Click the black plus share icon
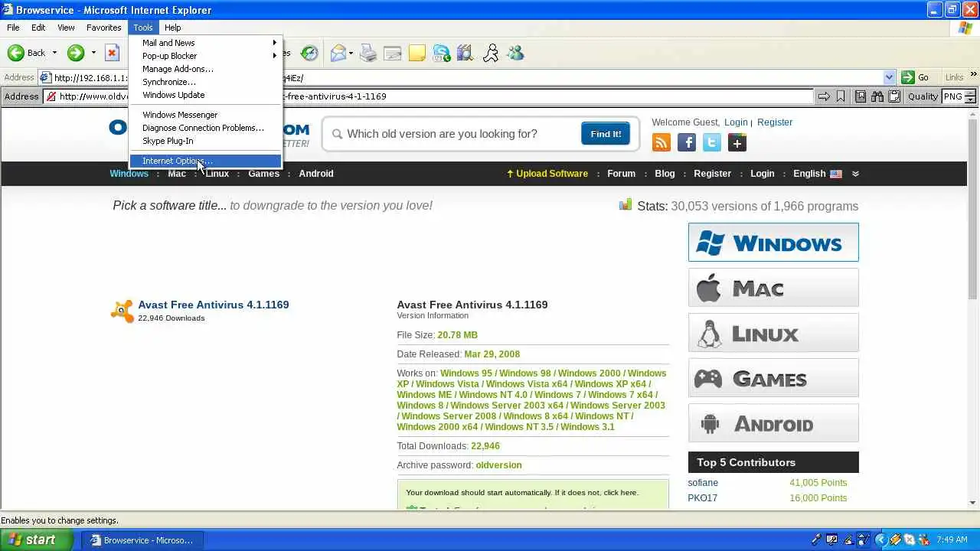Image resolution: width=980 pixels, height=551 pixels. [x=737, y=142]
